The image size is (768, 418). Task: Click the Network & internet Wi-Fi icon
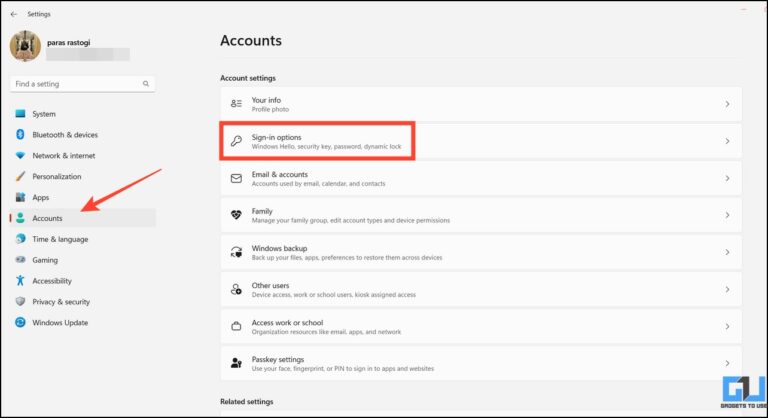[20, 156]
